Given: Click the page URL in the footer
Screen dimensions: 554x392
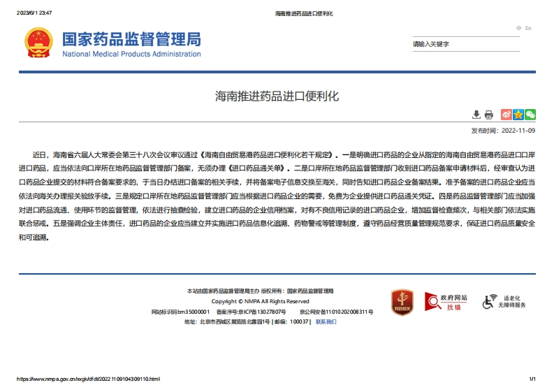Looking at the screenshot, I should point(88,379).
